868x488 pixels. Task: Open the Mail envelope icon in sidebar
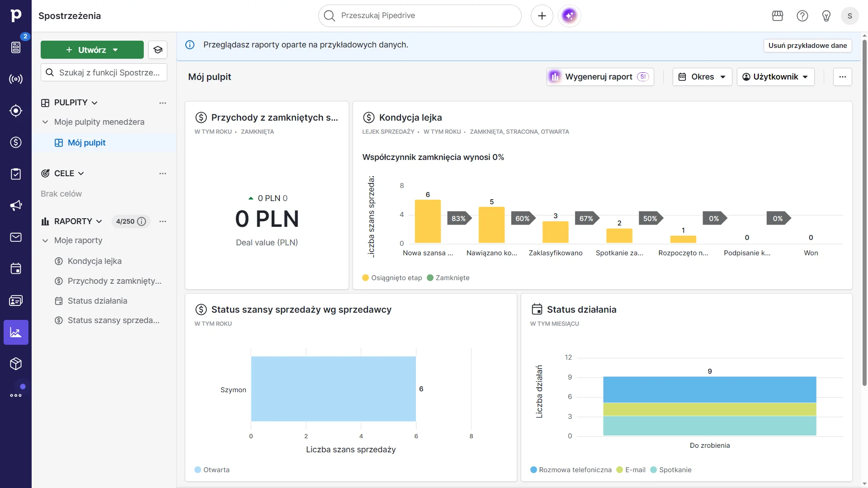(x=16, y=237)
